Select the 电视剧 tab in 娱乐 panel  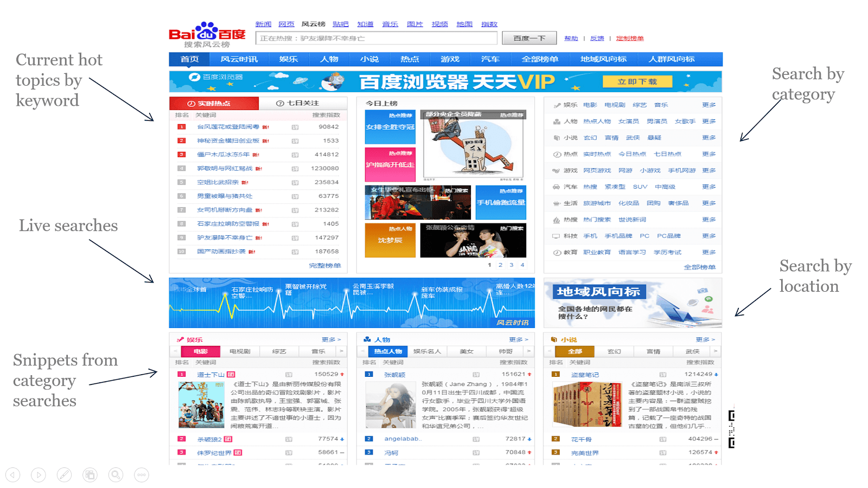(x=240, y=351)
